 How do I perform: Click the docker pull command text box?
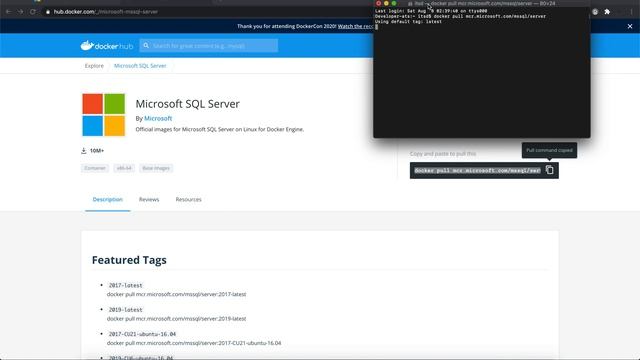click(478, 171)
